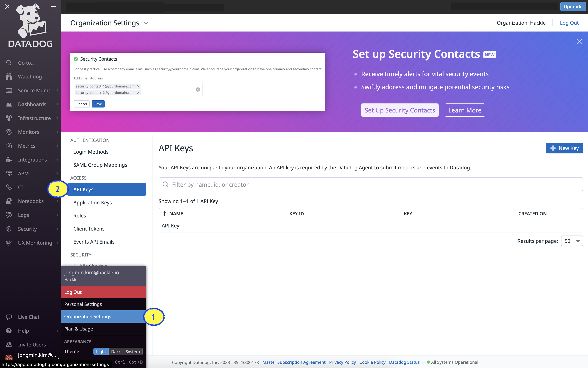Click the Watchdog binoculars icon

click(9, 77)
